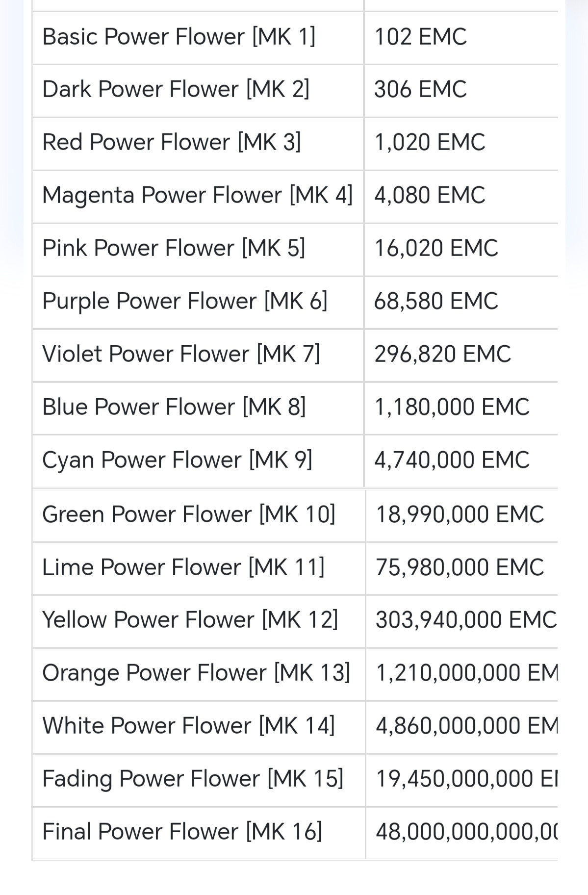Select the Yellow Power Flower [MK 12] cell
588x895 pixels.
pos(199,621)
